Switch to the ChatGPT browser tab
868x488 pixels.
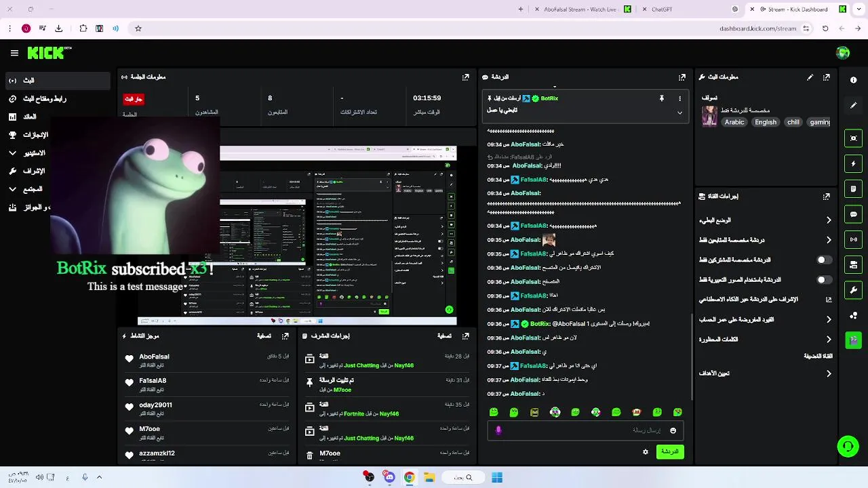click(x=692, y=9)
